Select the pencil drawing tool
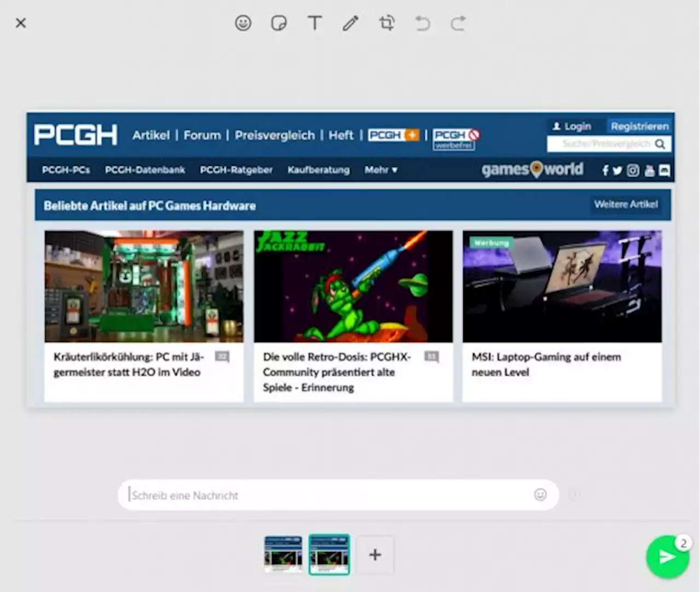 tap(351, 23)
